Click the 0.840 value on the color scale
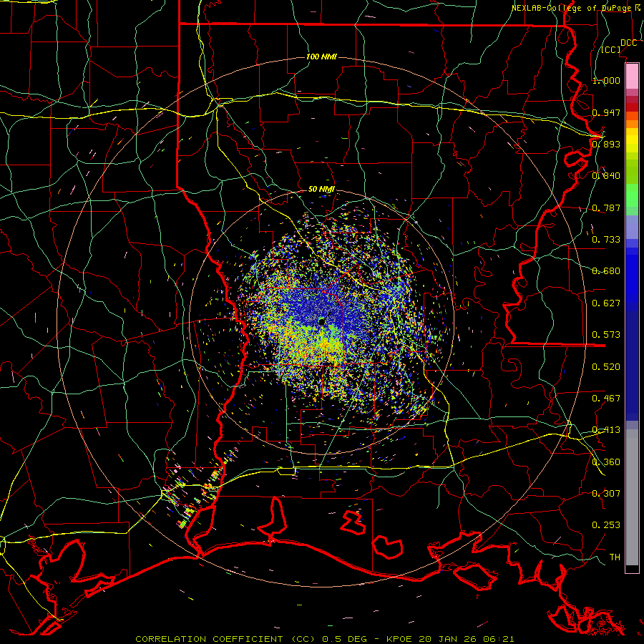Image resolution: width=644 pixels, height=644 pixels. point(606,176)
